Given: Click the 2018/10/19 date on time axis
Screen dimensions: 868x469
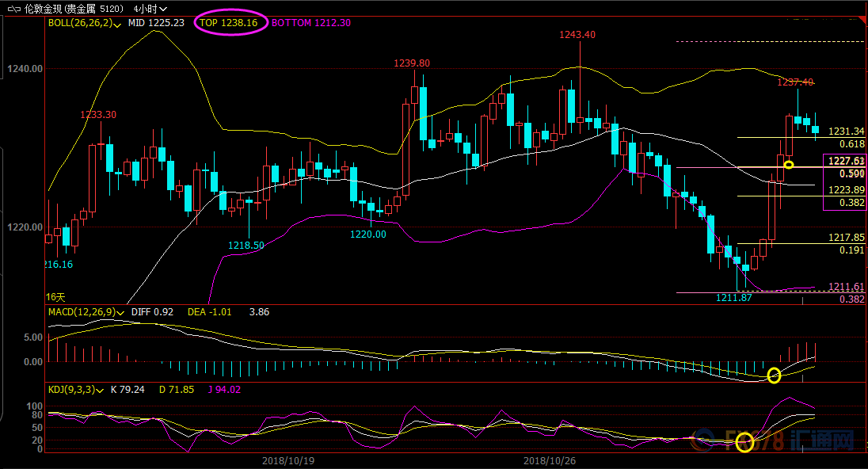Looking at the screenshot, I should (287, 460).
